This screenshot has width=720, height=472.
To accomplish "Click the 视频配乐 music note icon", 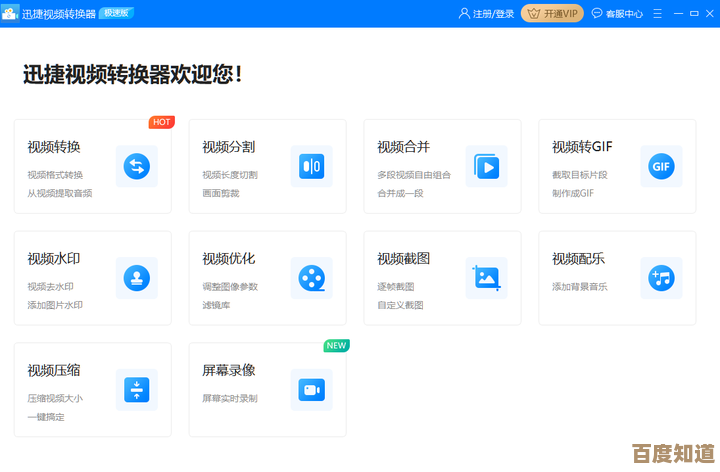I will 661,278.
